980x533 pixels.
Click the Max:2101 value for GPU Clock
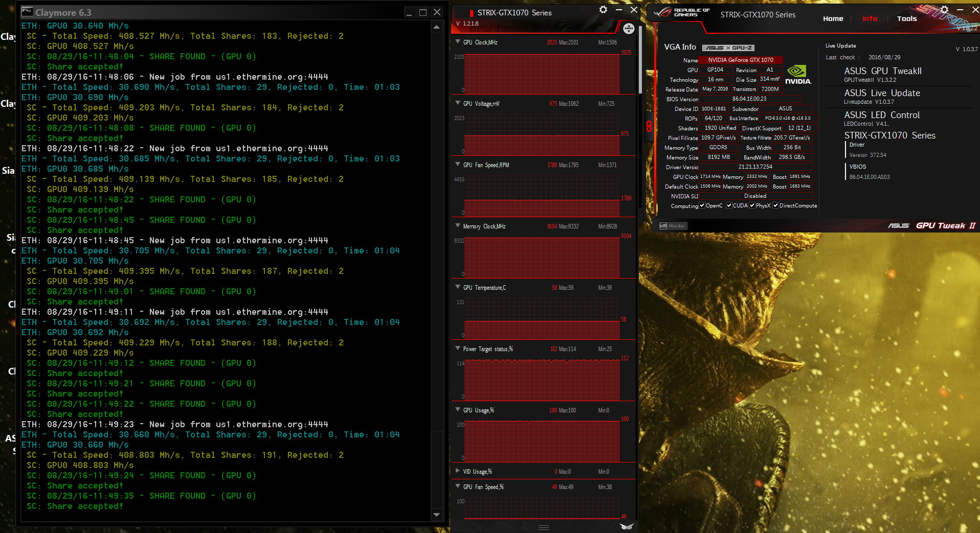click(x=569, y=42)
